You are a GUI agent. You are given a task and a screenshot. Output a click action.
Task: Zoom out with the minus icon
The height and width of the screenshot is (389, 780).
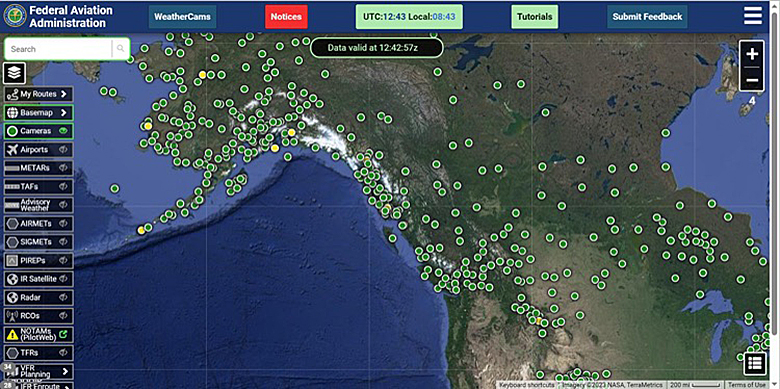point(752,80)
